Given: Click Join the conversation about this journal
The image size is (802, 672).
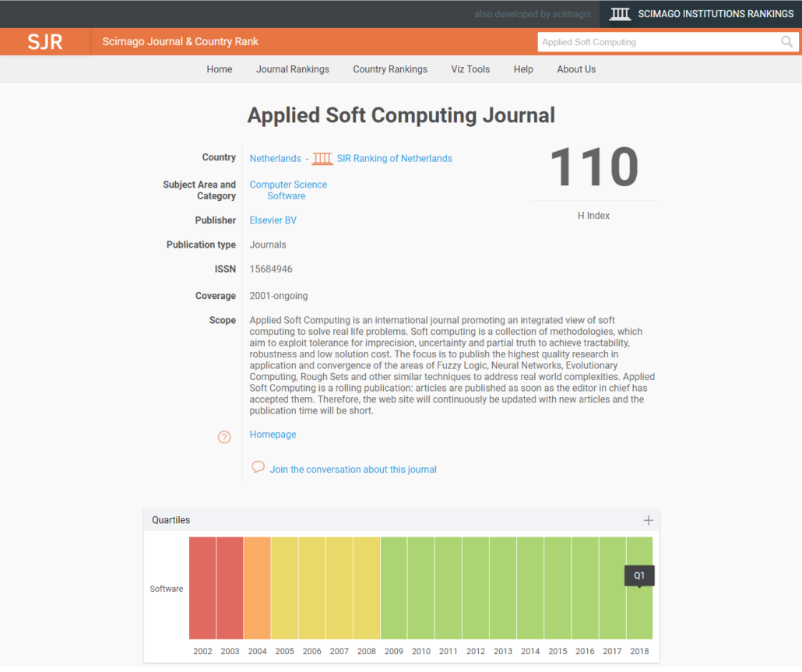Looking at the screenshot, I should pos(354,470).
